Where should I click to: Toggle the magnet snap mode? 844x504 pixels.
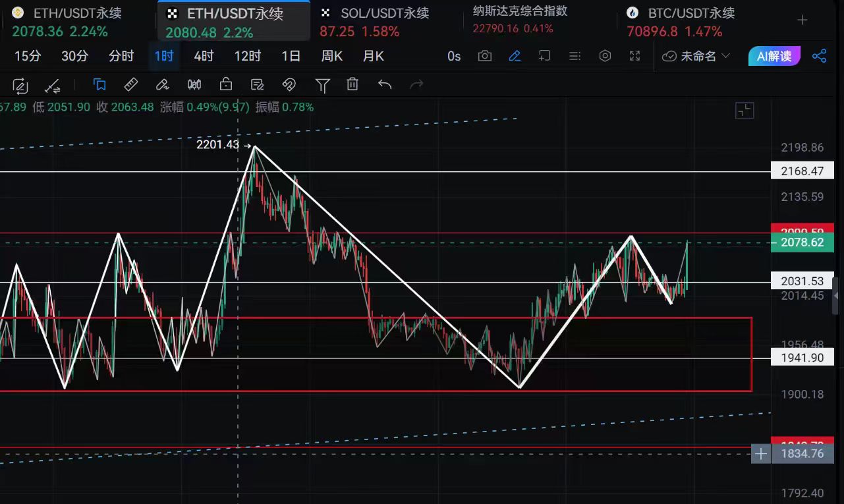pyautogui.click(x=289, y=84)
